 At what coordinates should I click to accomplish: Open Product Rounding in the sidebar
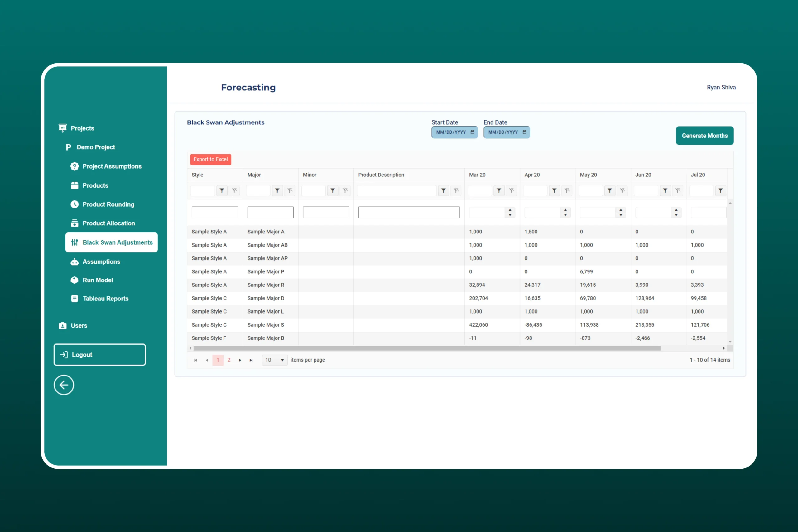tap(108, 204)
